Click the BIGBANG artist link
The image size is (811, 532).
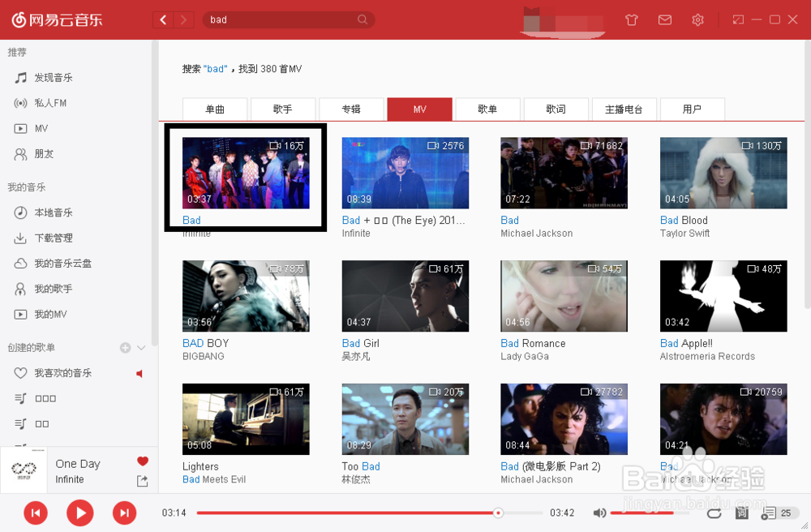click(x=204, y=356)
